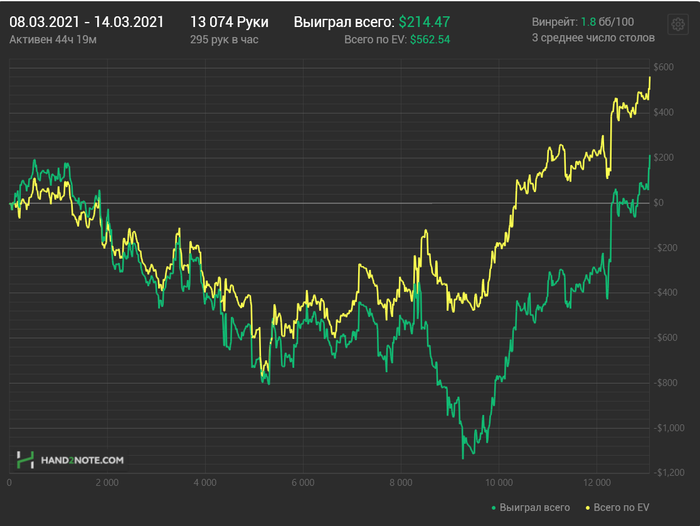Click '3 среднее число столов' text

(x=593, y=38)
